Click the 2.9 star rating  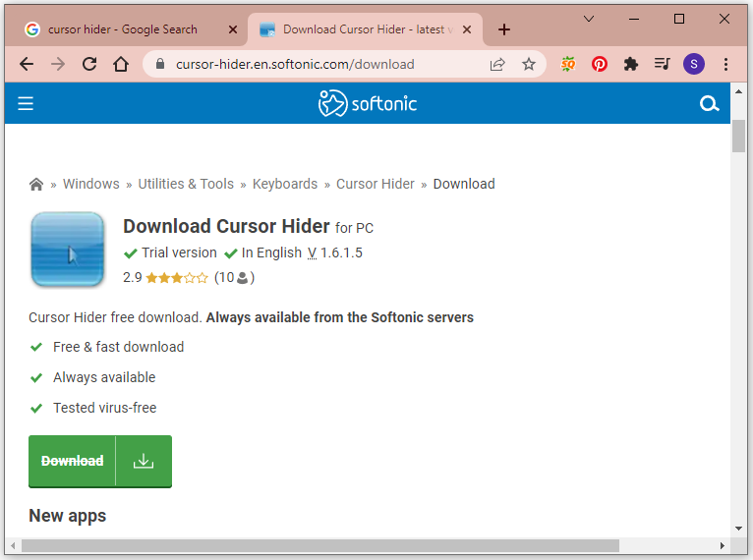tap(166, 277)
